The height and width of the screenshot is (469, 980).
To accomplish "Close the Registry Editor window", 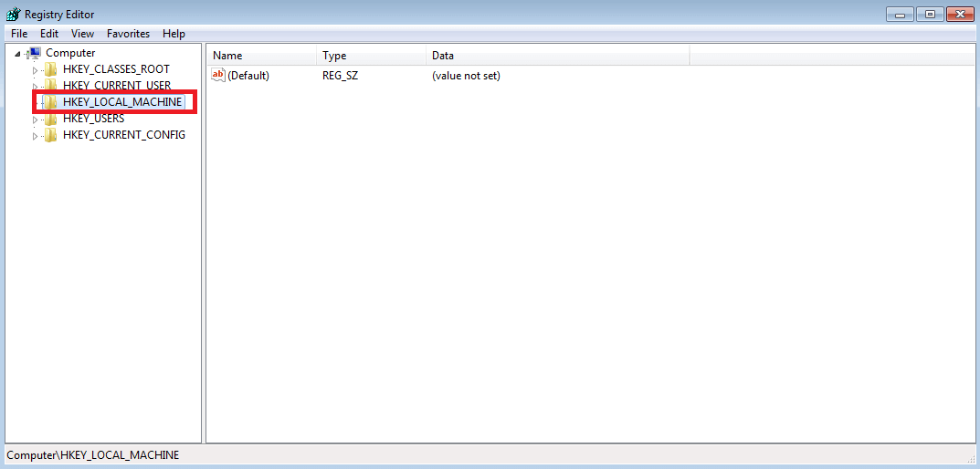I will click(x=960, y=14).
